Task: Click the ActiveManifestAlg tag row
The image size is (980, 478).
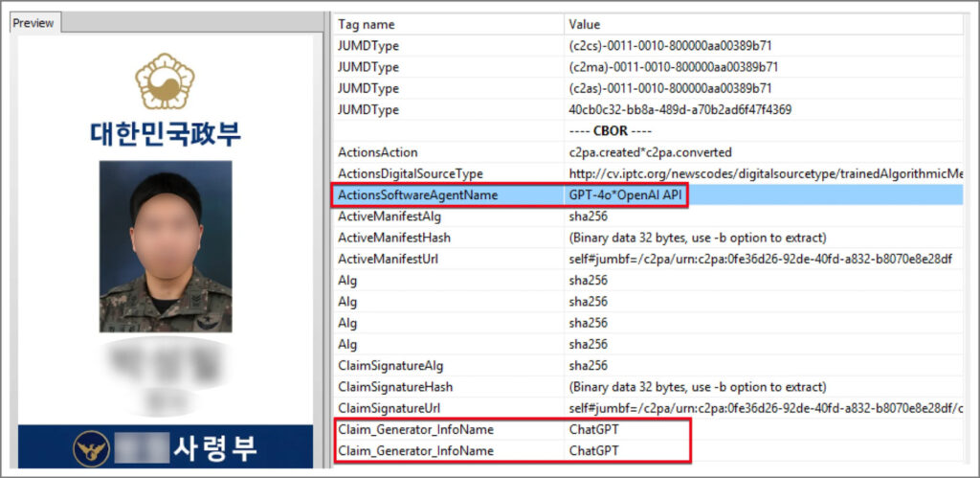Action: [390, 216]
